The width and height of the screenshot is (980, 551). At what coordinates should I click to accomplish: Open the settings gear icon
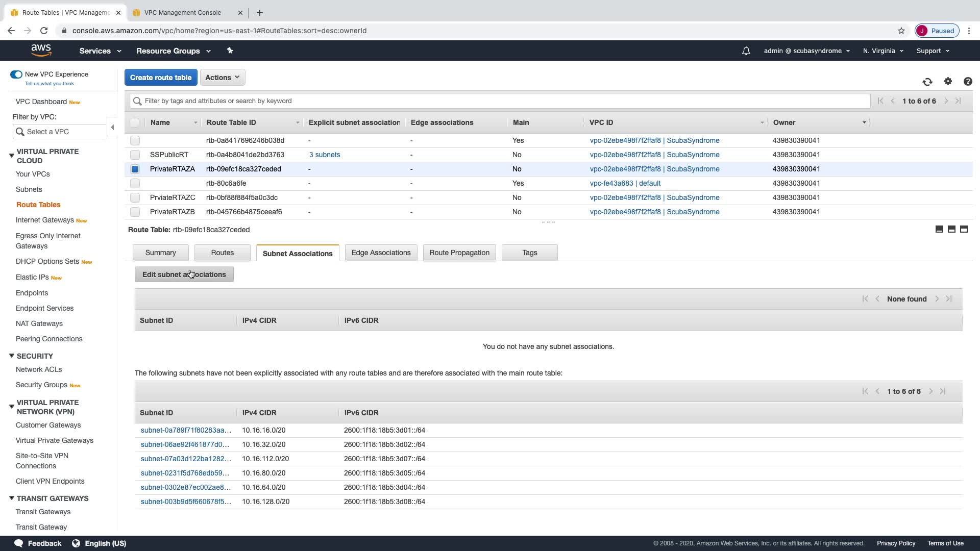(948, 81)
